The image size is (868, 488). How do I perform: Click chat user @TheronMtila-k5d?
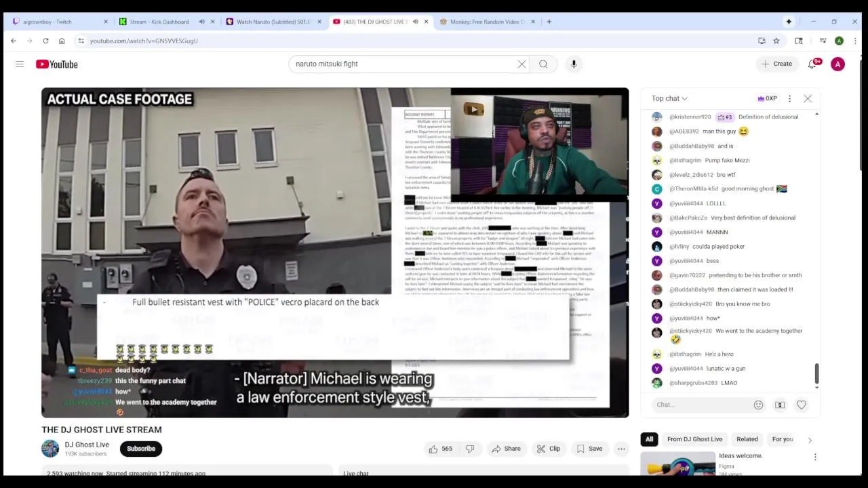click(693, 189)
